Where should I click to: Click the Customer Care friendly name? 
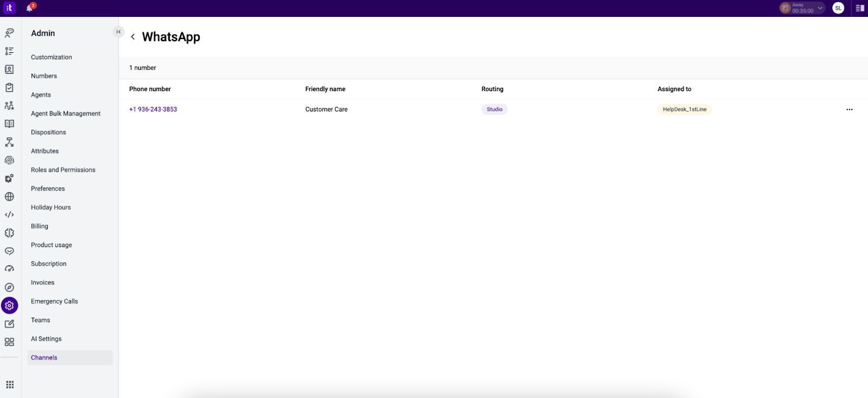coord(327,110)
